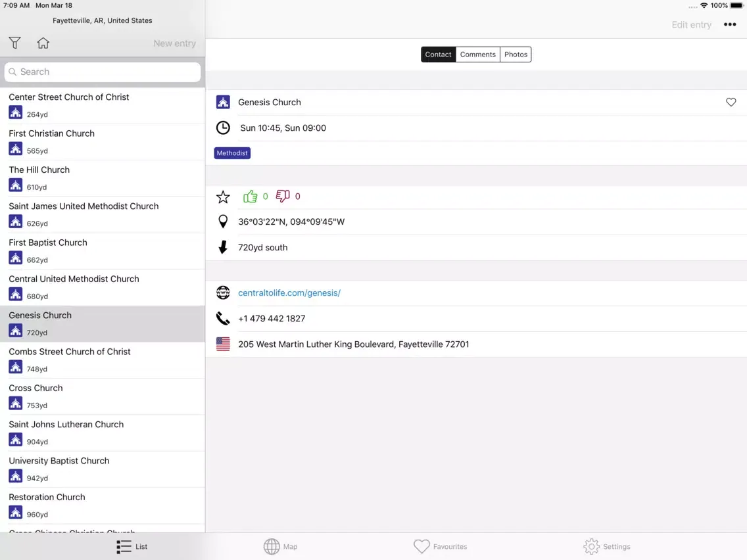Select Saint James United Methodist Church entry
Viewport: 747px width, 560px height.
click(x=103, y=215)
